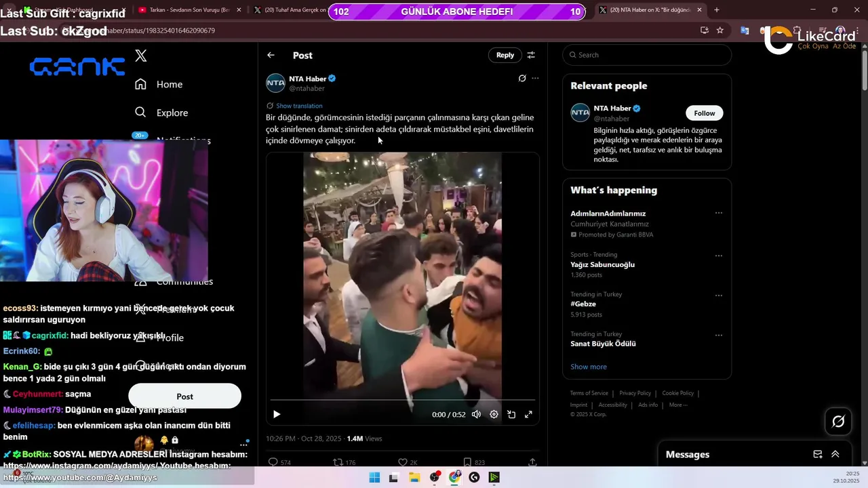Click Show more under What's happening
The height and width of the screenshot is (488, 868).
tap(589, 367)
